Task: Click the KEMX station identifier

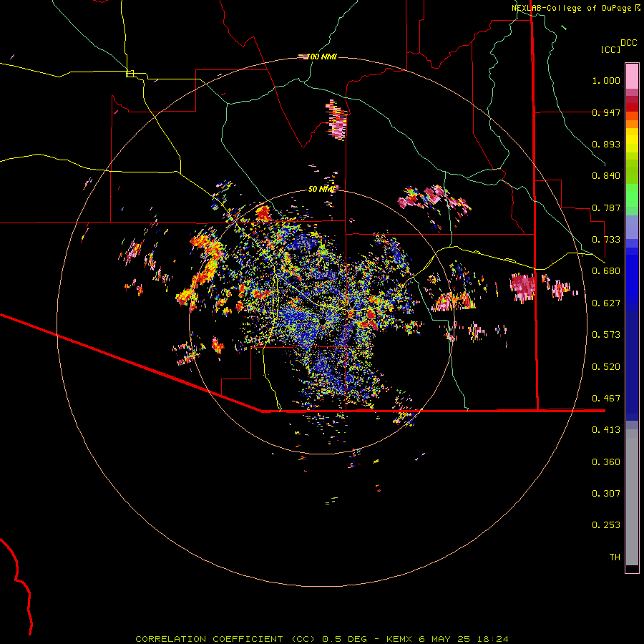Action: point(399,639)
